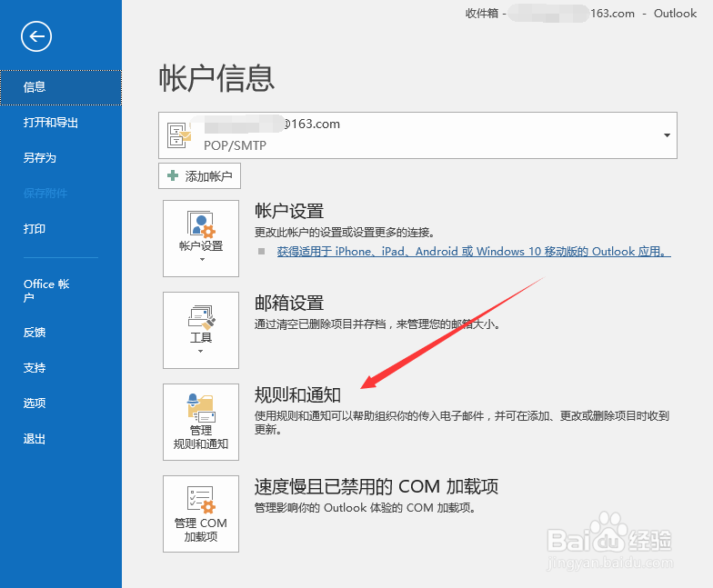Click the 更改此帐户的设置或设置更多的连接 description
Viewport: 713px width, 588px height.
point(345,233)
